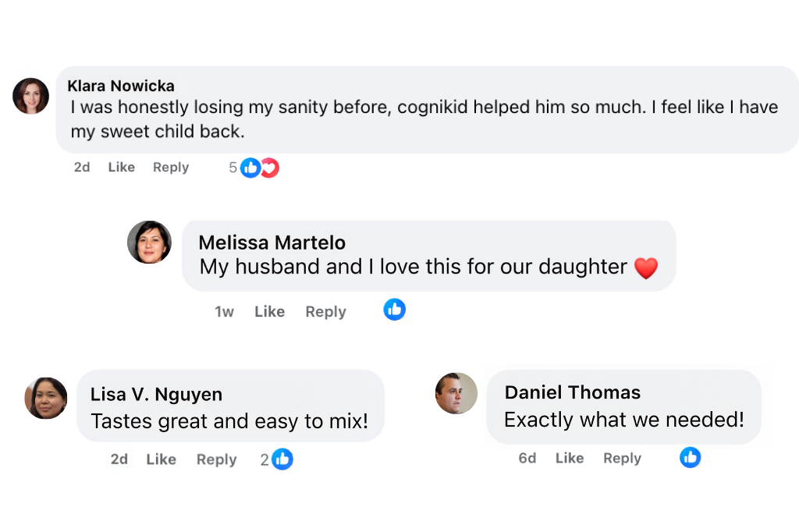799x532 pixels.
Task: Click the 2d timestamp on Lisa's comment
Action: tap(119, 459)
